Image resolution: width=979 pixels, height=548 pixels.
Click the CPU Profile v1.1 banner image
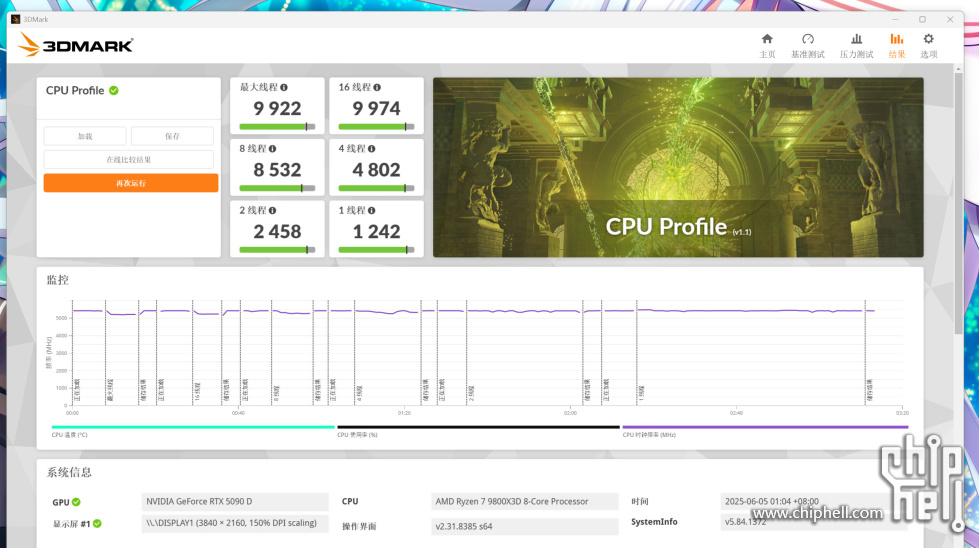(x=678, y=167)
